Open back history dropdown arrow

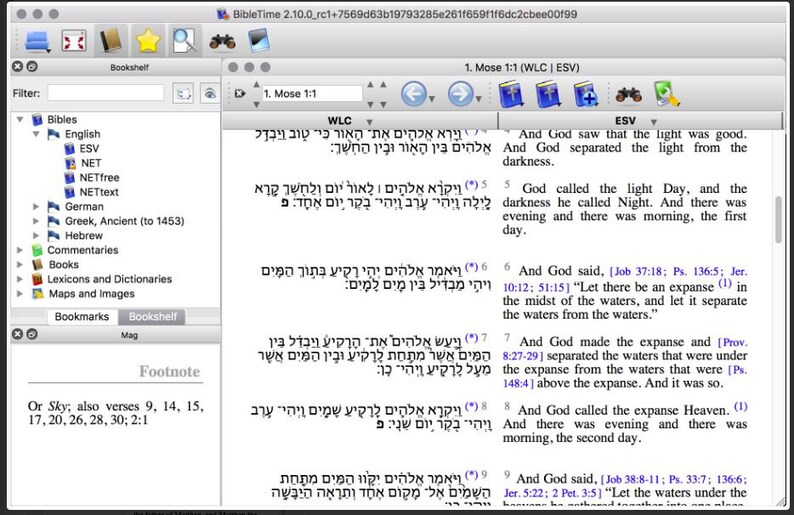[x=432, y=99]
